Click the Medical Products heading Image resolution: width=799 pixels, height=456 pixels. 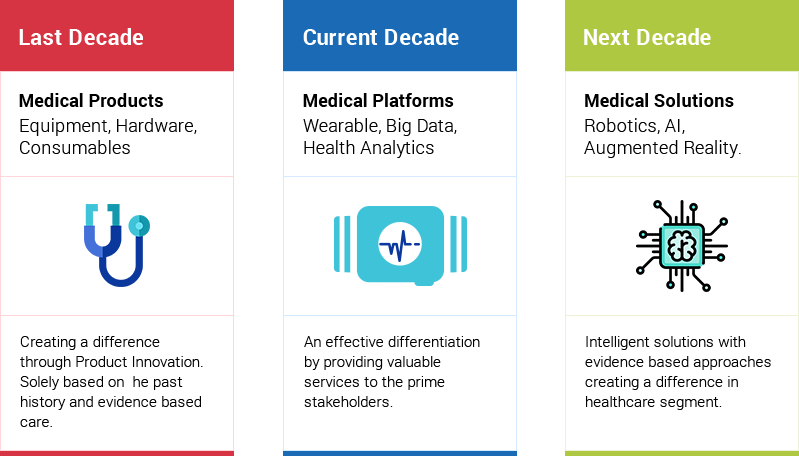[91, 100]
